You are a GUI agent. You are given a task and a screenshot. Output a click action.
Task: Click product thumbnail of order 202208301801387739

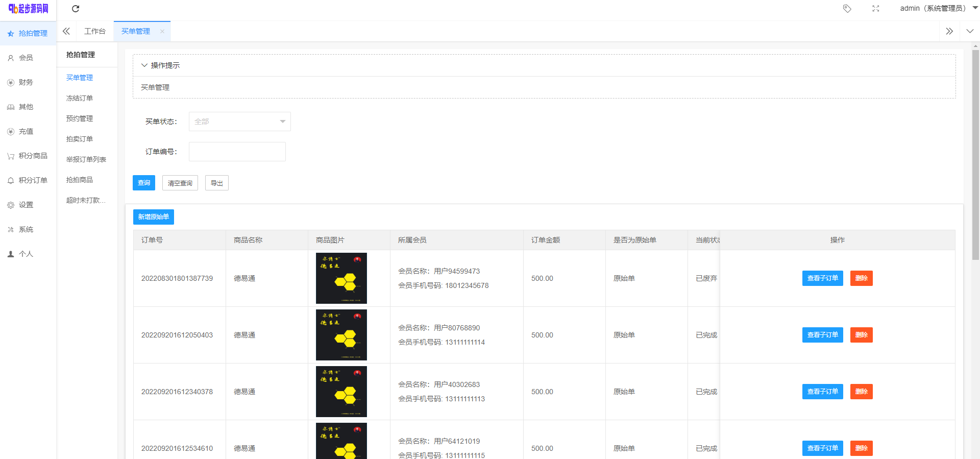click(x=341, y=278)
